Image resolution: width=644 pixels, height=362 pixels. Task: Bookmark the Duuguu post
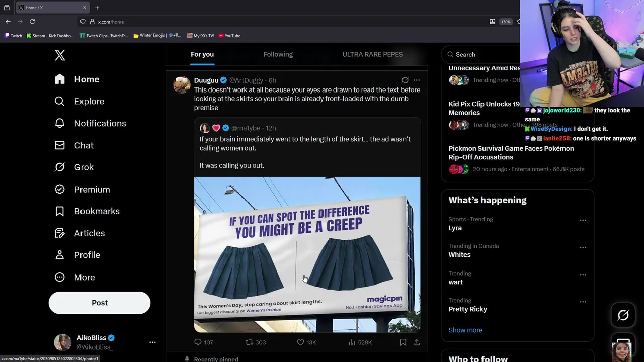[x=403, y=342]
